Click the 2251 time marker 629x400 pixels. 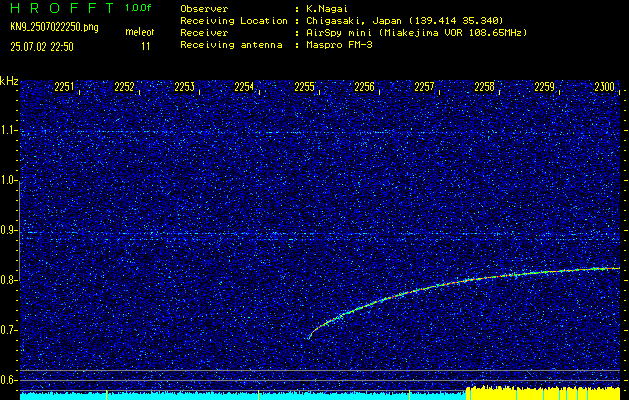[64, 87]
